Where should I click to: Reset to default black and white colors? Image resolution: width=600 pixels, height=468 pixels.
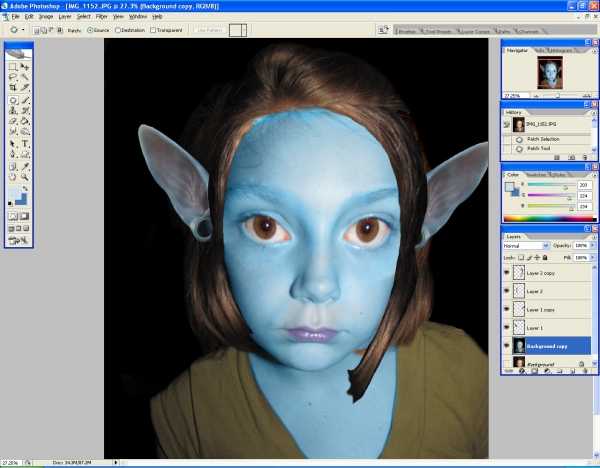tap(10, 204)
